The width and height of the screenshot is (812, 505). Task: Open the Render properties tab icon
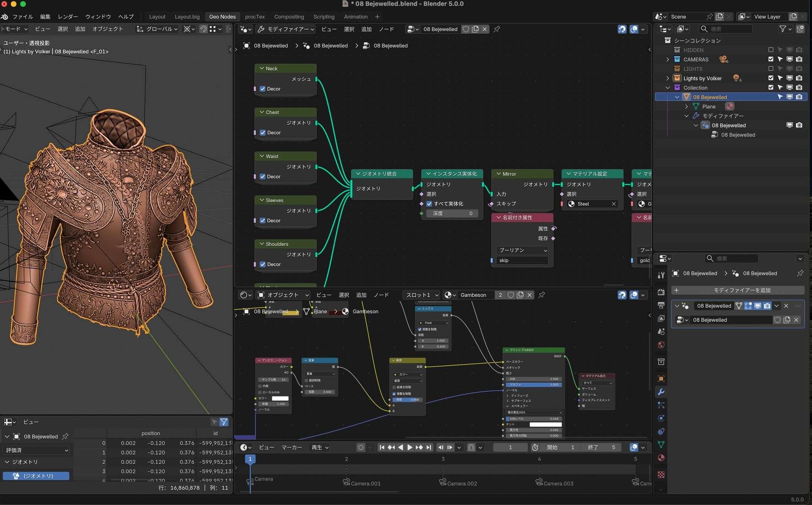point(661,292)
